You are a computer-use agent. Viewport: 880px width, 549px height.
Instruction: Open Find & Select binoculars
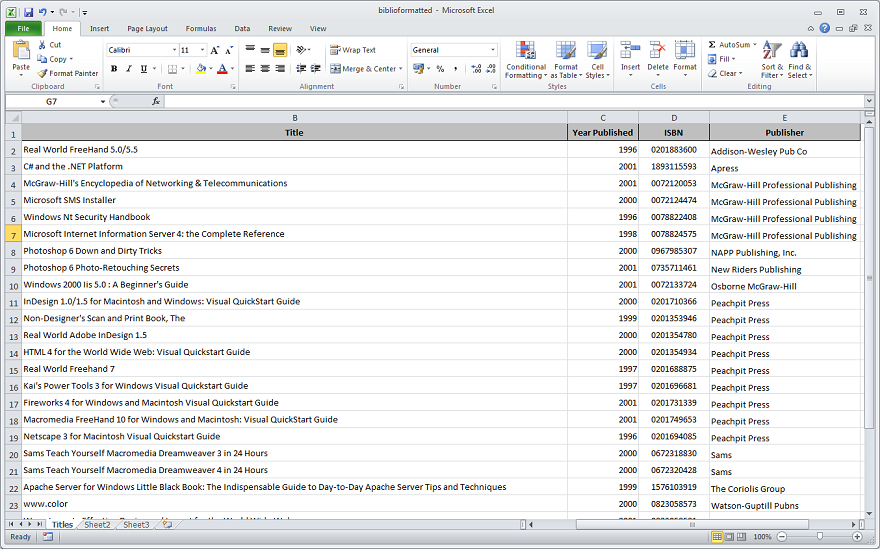[799, 60]
